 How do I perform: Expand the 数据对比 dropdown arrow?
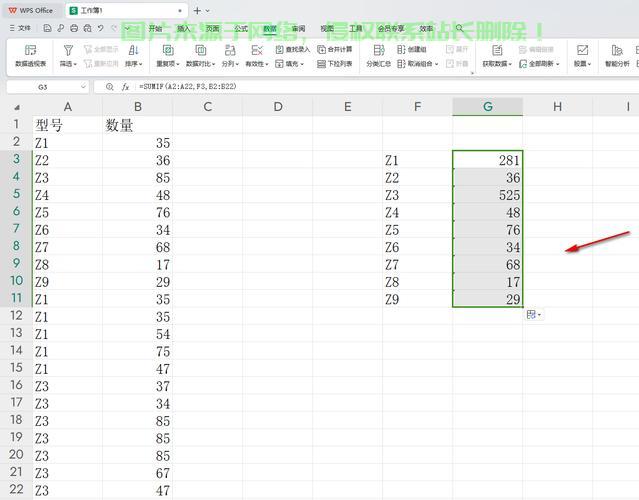(214, 64)
